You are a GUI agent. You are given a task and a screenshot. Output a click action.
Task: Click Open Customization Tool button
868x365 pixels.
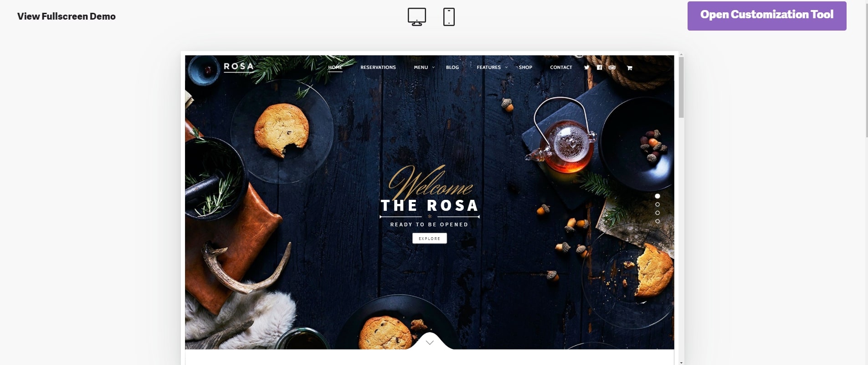pos(767,16)
